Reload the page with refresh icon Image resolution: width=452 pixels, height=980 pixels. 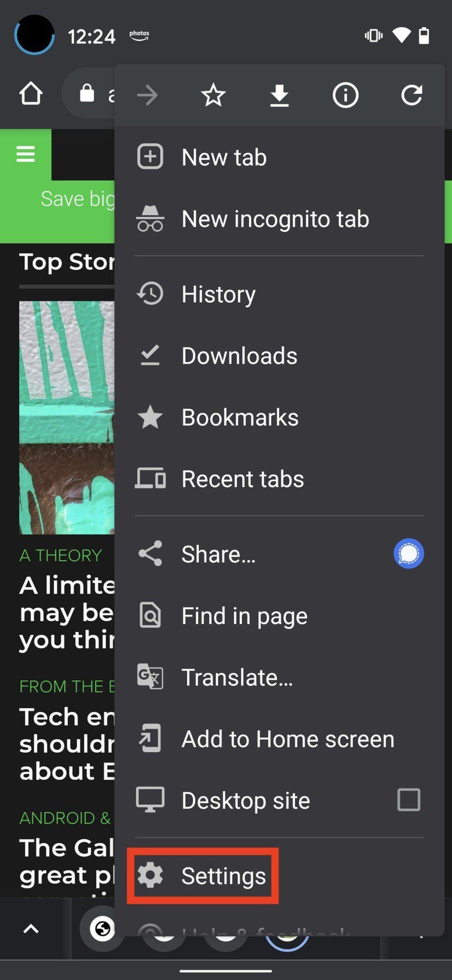[411, 95]
